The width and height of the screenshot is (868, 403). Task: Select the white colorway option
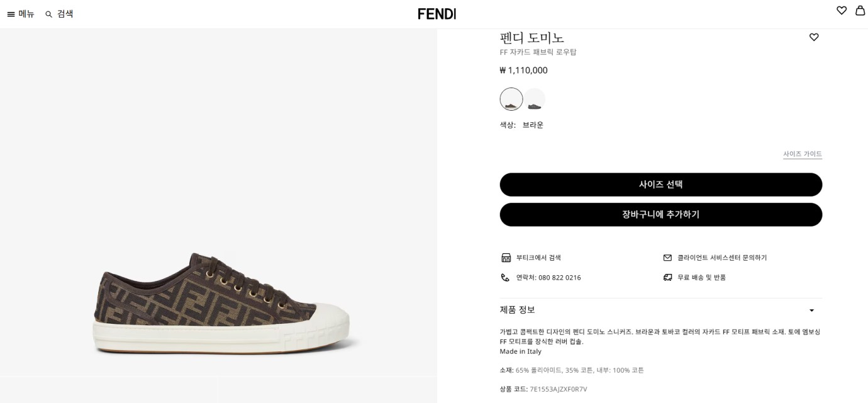click(535, 99)
